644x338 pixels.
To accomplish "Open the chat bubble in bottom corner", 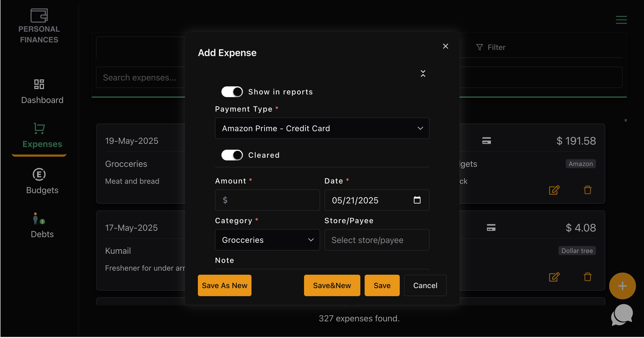I will (x=623, y=314).
